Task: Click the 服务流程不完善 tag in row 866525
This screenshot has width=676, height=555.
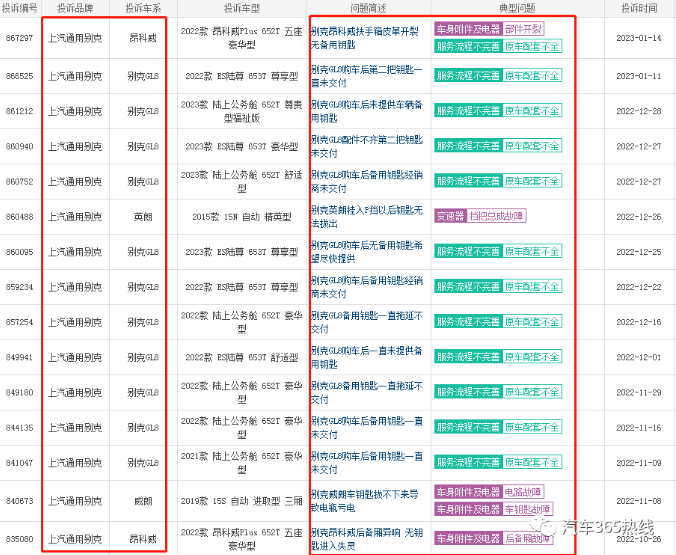Action: (x=468, y=75)
